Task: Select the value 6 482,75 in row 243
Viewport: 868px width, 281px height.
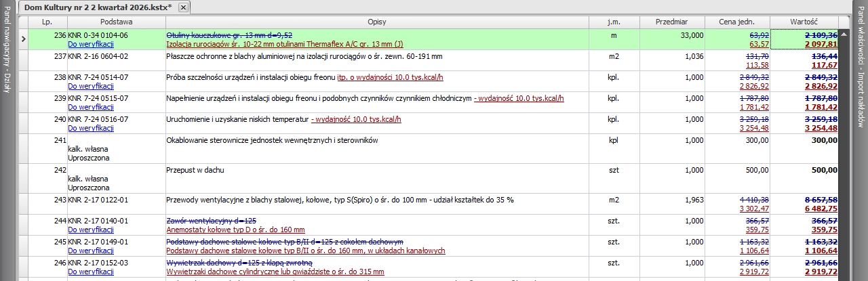Action: (x=821, y=209)
